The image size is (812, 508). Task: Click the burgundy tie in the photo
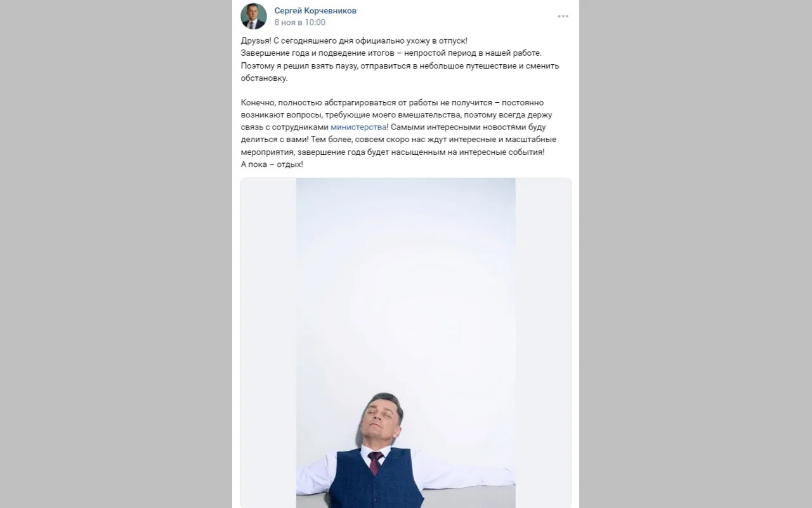point(375,462)
